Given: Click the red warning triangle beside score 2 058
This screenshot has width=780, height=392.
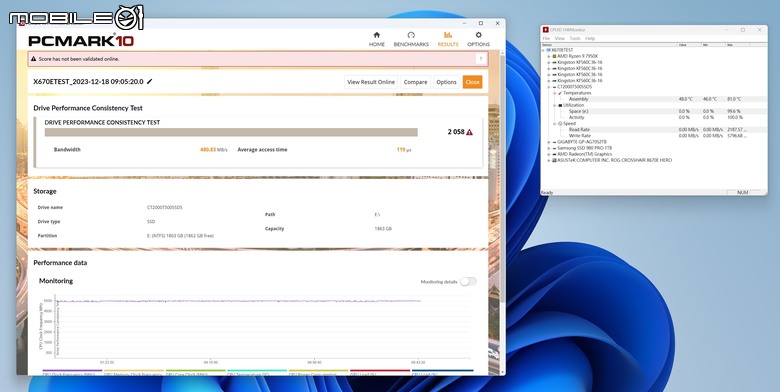Looking at the screenshot, I should [470, 132].
